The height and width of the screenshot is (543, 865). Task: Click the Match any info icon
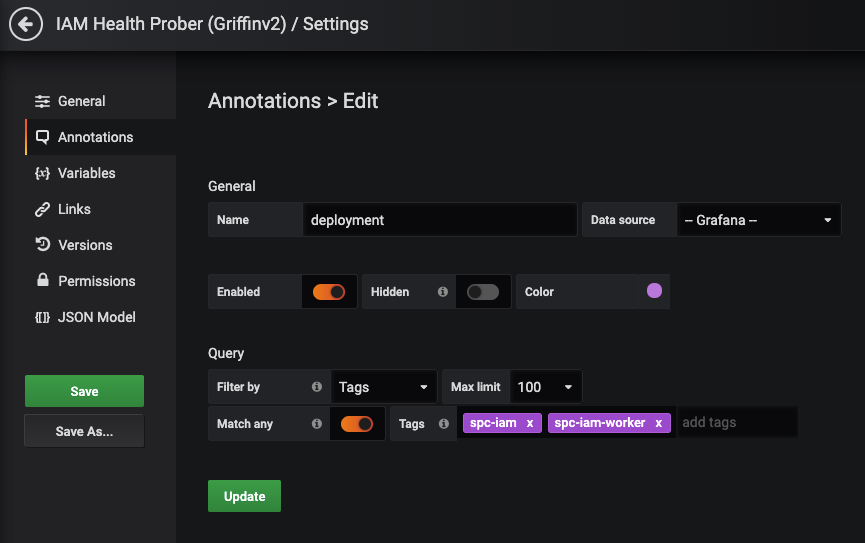317,423
